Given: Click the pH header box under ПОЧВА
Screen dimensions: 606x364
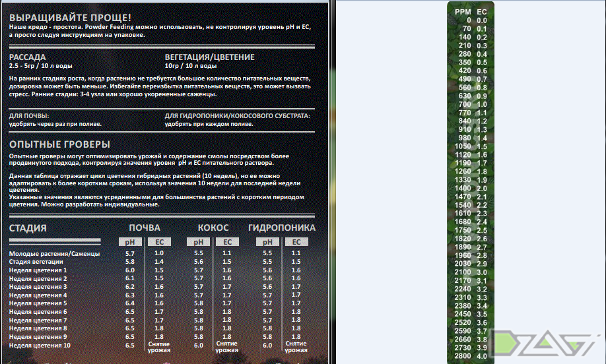Looking at the screenshot, I should click(x=130, y=242).
